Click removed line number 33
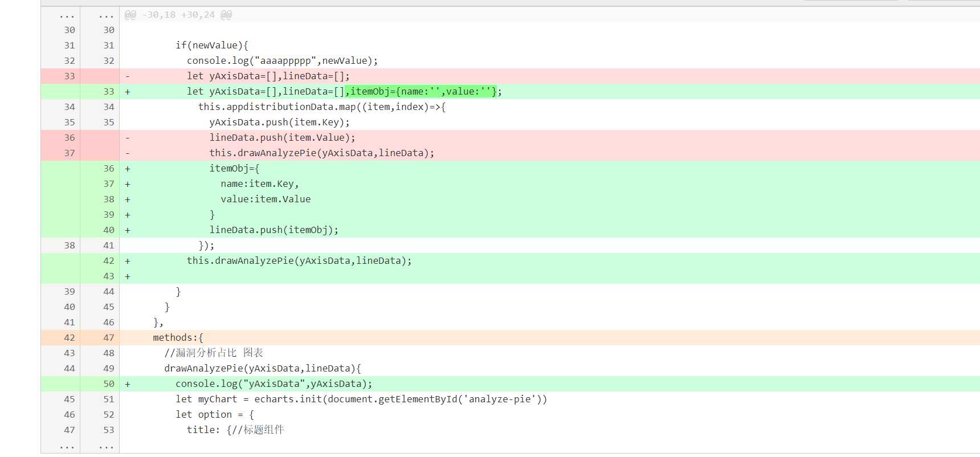The width and height of the screenshot is (980, 457). pos(70,76)
